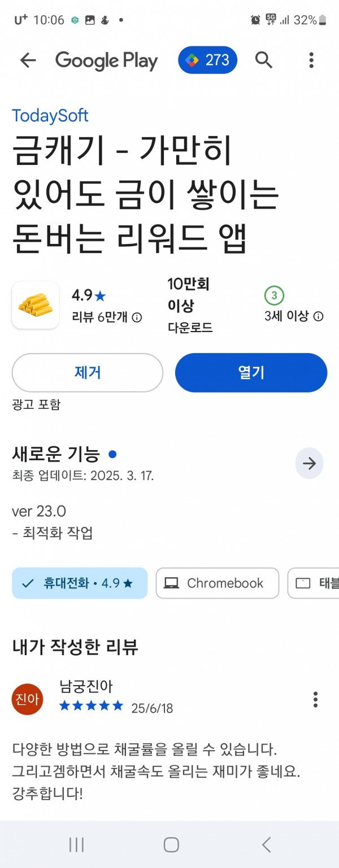Tap the 열기 open button
Screen dimensions: 339x868
tap(251, 373)
